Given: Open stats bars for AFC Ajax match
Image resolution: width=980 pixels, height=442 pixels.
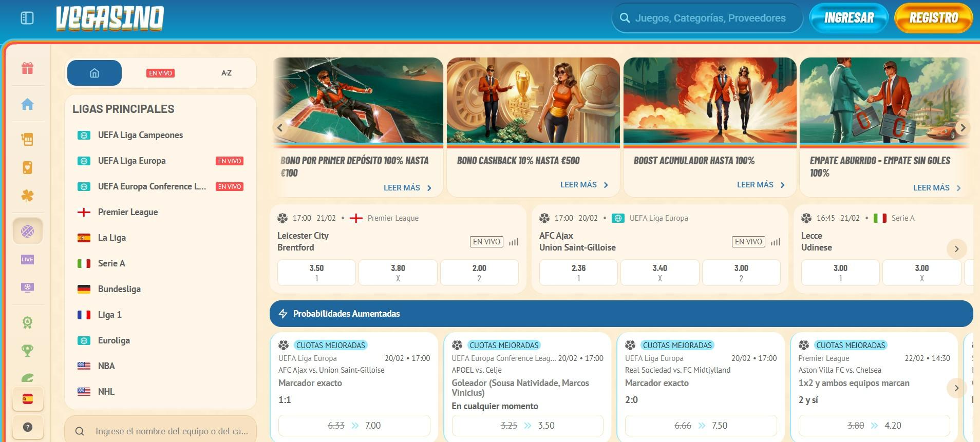Looking at the screenshot, I should (776, 242).
